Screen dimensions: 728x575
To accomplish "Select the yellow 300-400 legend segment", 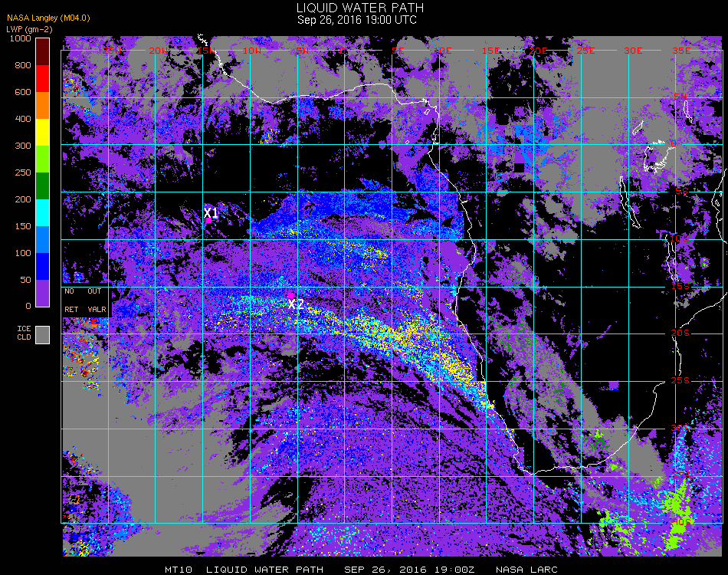I will click(x=43, y=133).
